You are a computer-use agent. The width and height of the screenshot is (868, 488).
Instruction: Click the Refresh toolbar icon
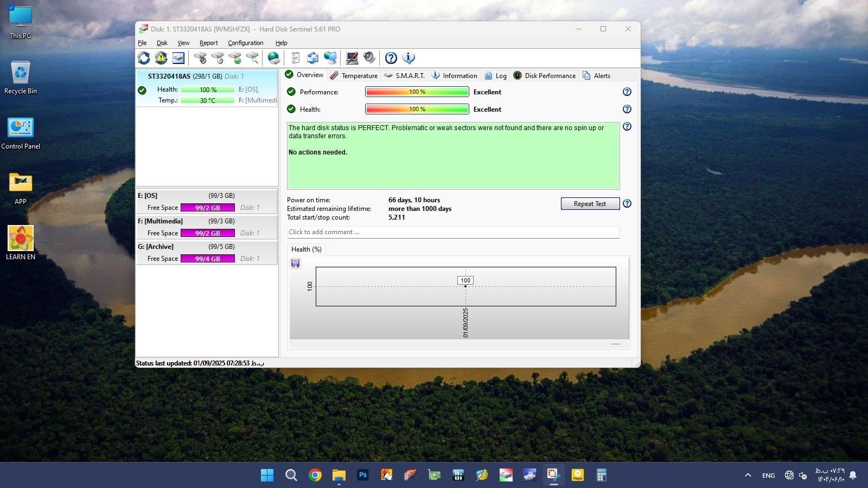(x=144, y=58)
